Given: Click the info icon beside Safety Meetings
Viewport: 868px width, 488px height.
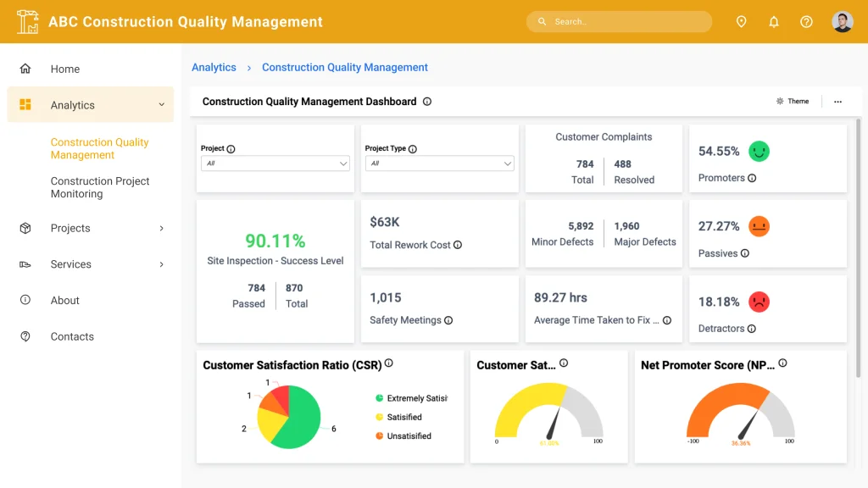Looking at the screenshot, I should 447,321.
